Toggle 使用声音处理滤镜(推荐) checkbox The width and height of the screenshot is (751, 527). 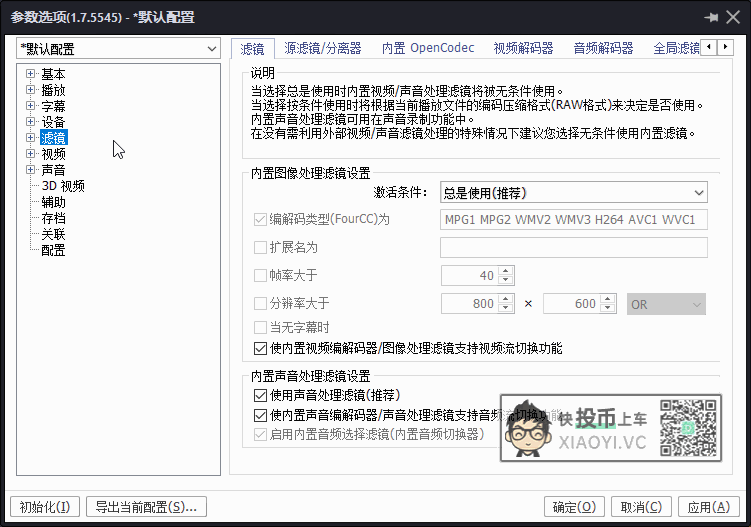click(x=260, y=395)
